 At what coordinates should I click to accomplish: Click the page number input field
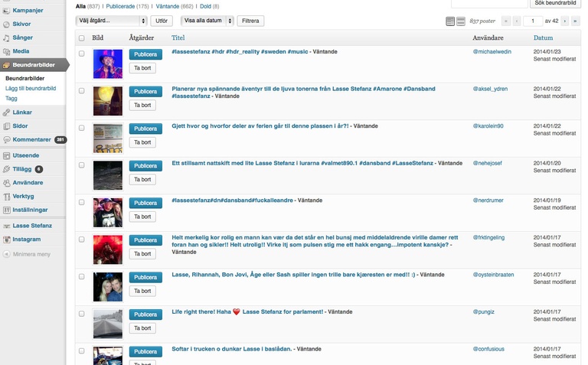point(531,21)
